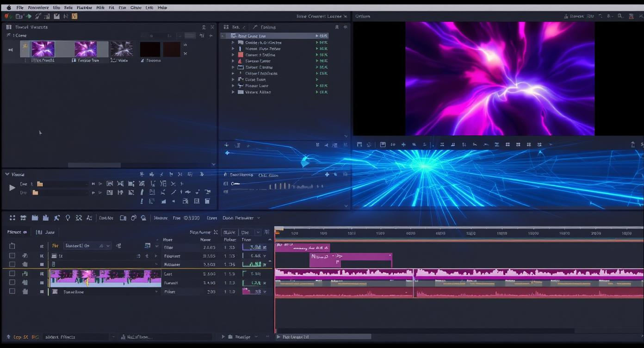
Task: Click the pin icon in project panel header
Action: tap(204, 27)
